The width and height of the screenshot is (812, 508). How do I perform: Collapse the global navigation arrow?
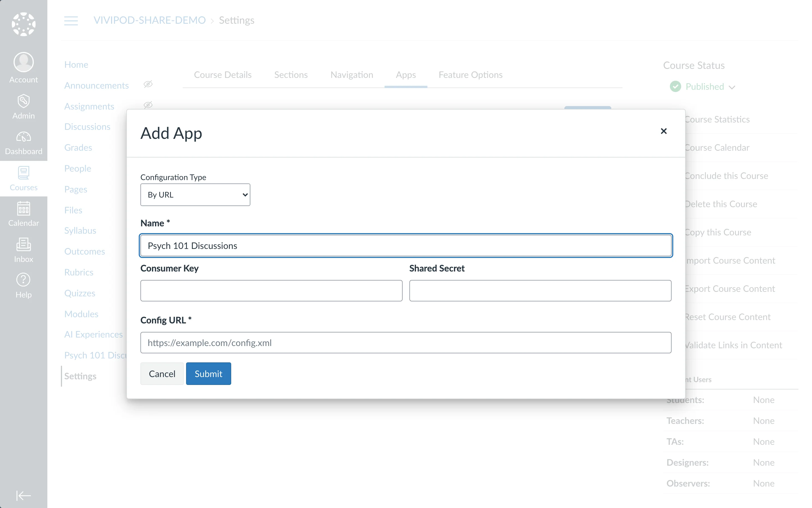[x=23, y=496]
